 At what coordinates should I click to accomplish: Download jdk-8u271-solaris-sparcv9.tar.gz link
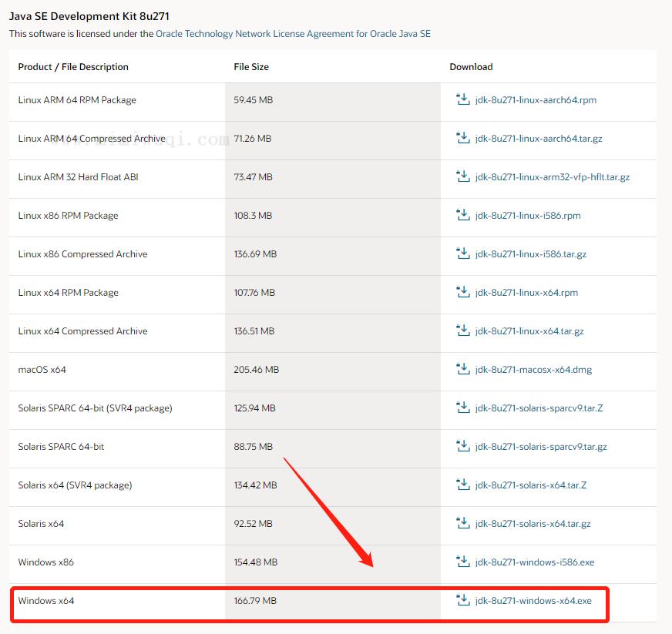(x=541, y=448)
